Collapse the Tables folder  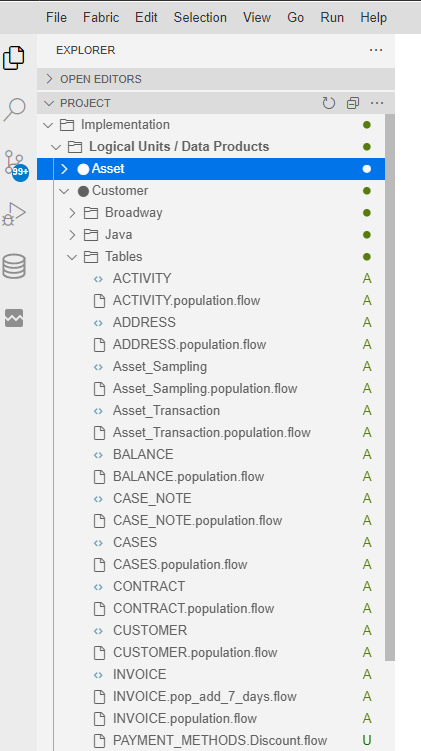point(72,257)
